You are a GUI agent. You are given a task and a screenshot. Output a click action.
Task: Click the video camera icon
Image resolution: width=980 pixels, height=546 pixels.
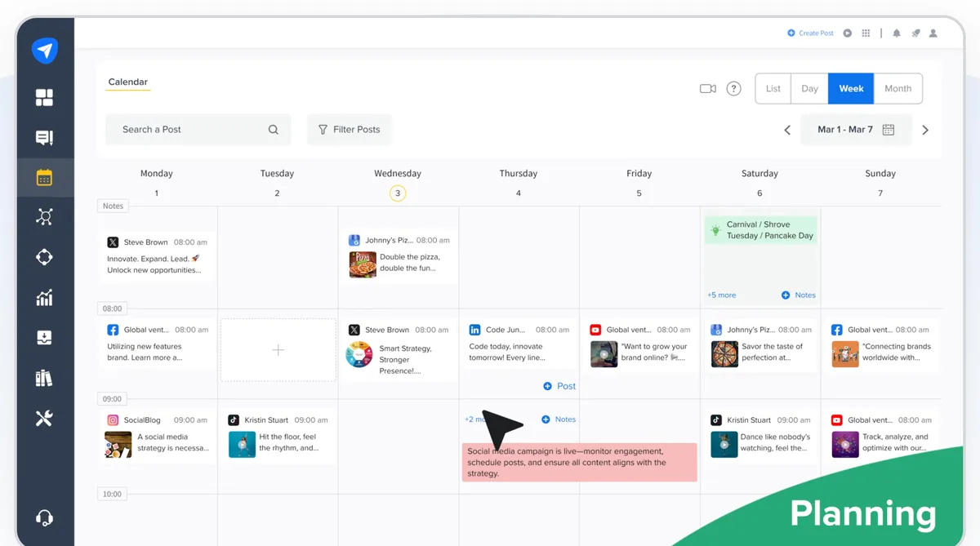(x=708, y=89)
